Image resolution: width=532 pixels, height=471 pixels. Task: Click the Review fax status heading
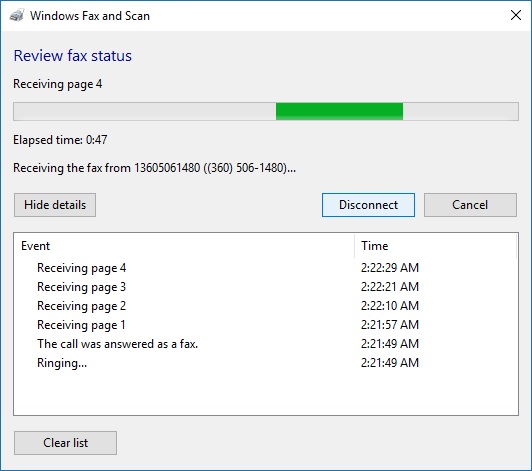[x=73, y=56]
